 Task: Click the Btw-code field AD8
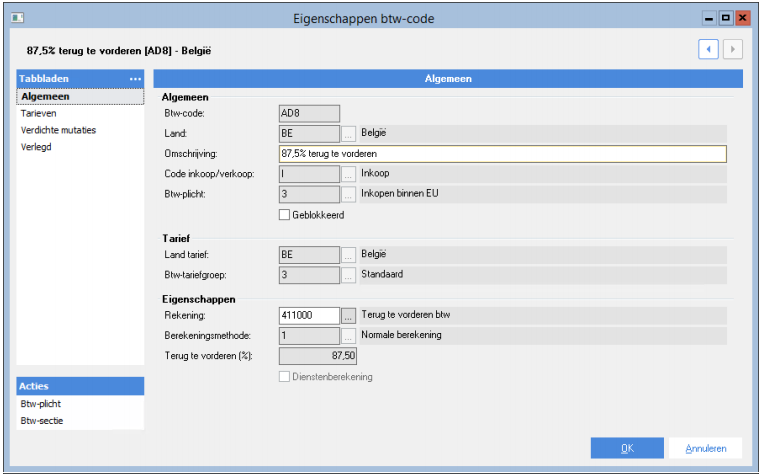[309, 113]
